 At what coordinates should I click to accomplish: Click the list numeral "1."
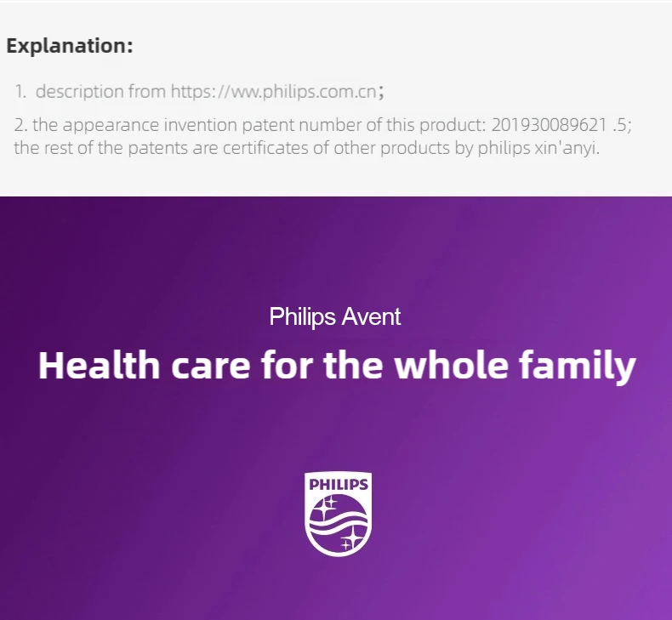pyautogui.click(x=20, y=92)
